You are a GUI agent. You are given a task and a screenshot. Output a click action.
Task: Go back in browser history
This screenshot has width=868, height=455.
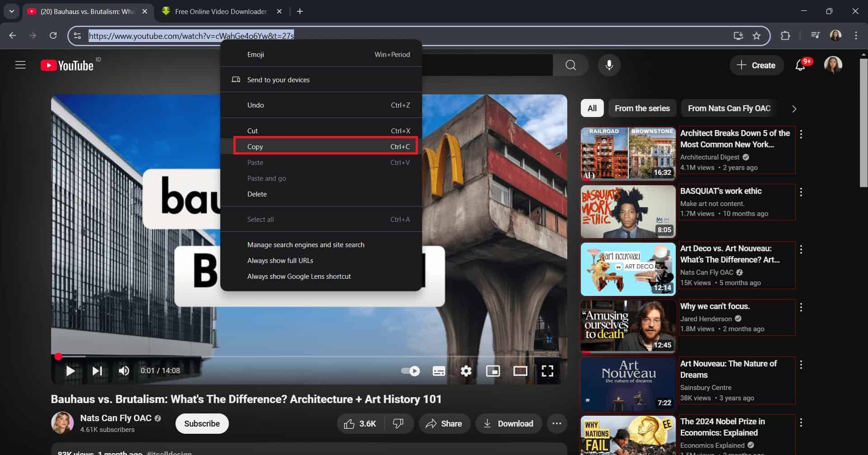(13, 36)
